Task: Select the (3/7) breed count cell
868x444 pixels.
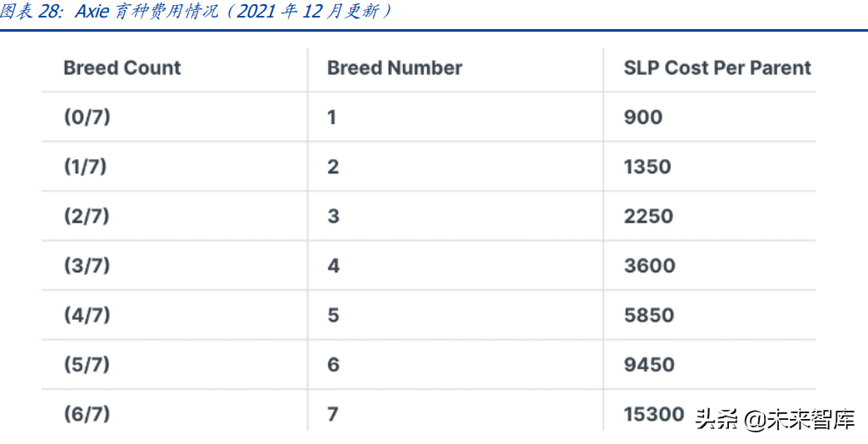Action: point(87,266)
